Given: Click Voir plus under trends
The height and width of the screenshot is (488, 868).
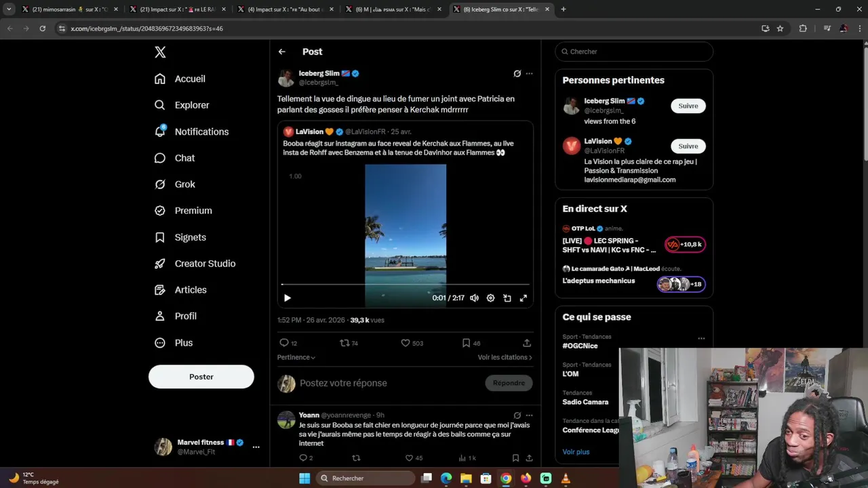Looking at the screenshot, I should click(x=576, y=452).
